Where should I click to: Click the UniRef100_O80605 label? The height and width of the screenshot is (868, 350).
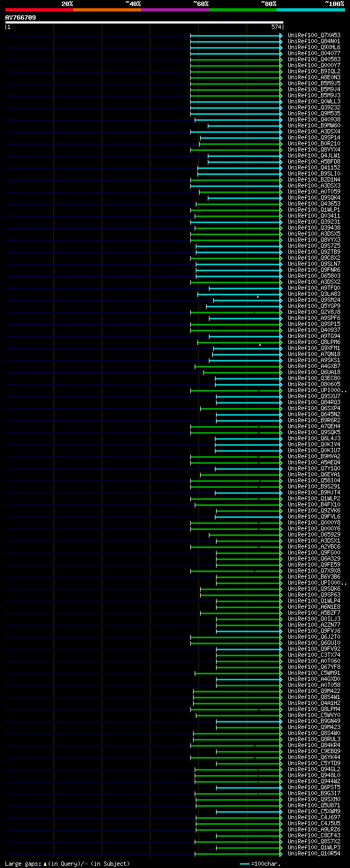click(314, 384)
